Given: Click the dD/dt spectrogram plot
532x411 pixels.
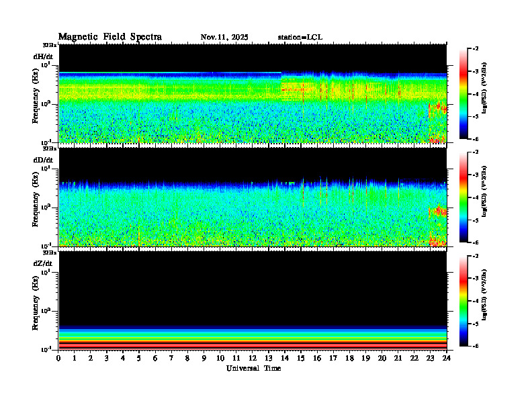Looking at the screenshot, I should (253, 197).
